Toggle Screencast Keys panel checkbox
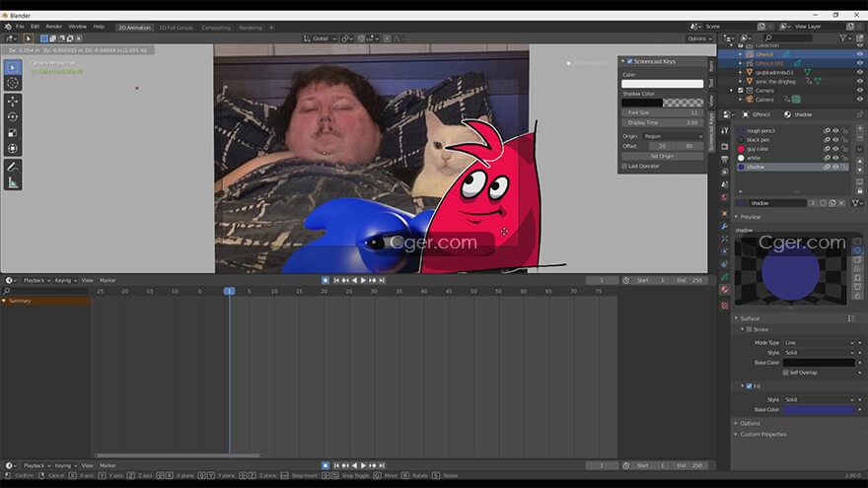 pyautogui.click(x=629, y=61)
